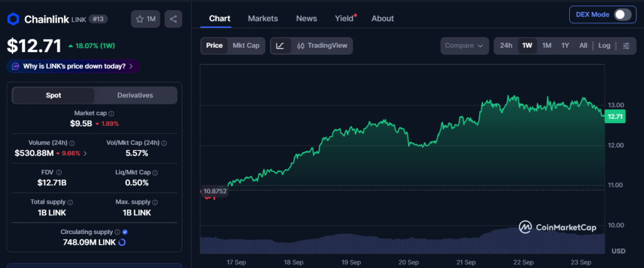Click Market cap info icon
This screenshot has width=644, height=268.
[x=111, y=113]
